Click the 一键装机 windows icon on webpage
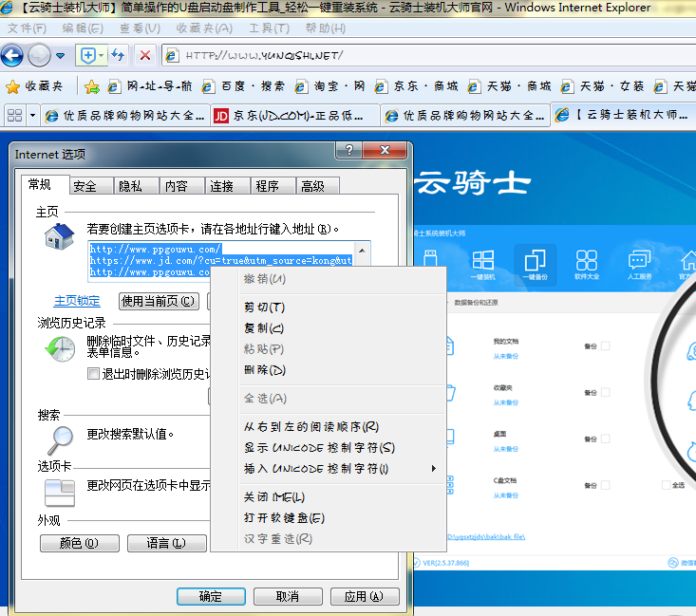The image size is (696, 616). pos(483,264)
